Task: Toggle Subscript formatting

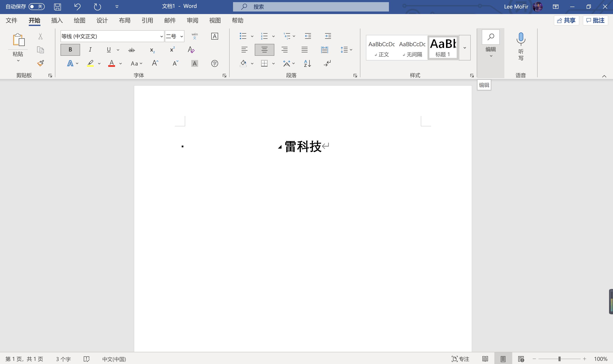Action: [152, 50]
